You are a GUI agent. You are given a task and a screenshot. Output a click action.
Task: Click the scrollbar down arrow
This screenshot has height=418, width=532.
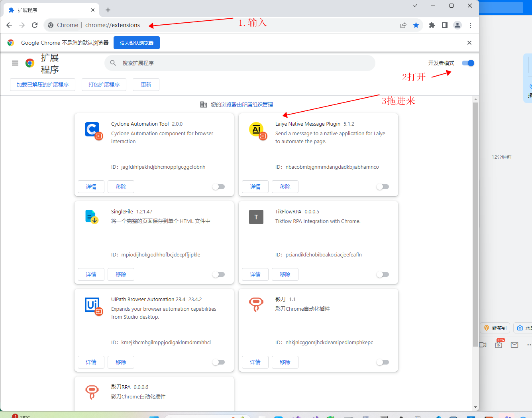click(x=475, y=407)
